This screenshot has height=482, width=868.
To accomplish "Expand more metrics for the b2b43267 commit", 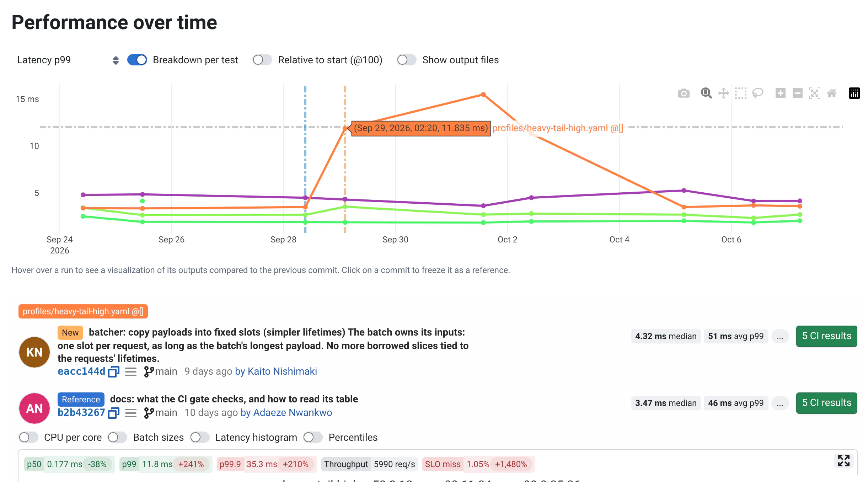I will click(x=780, y=403).
